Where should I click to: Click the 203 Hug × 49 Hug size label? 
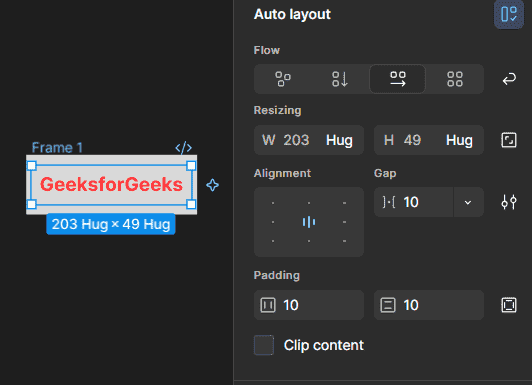coord(111,224)
